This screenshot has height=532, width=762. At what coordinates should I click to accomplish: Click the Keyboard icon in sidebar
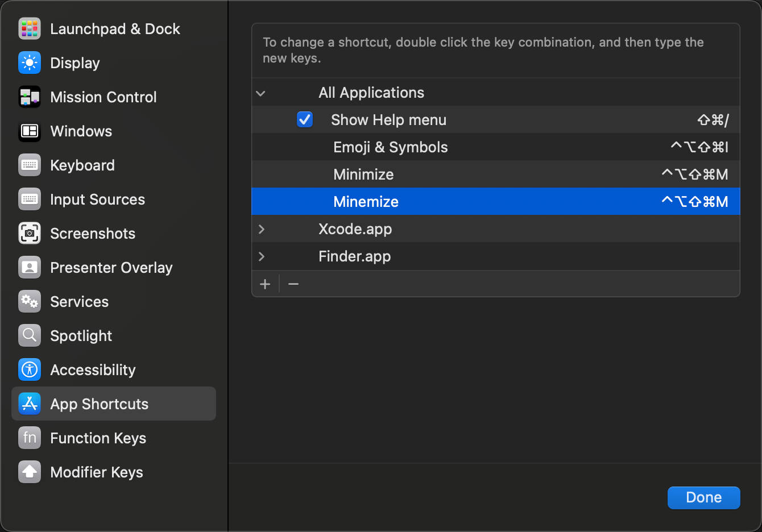click(30, 165)
